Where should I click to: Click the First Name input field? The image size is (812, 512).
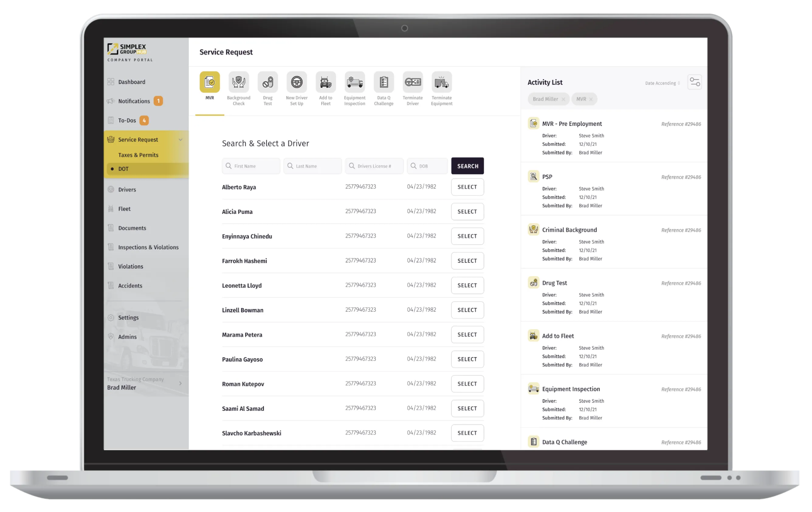(251, 166)
